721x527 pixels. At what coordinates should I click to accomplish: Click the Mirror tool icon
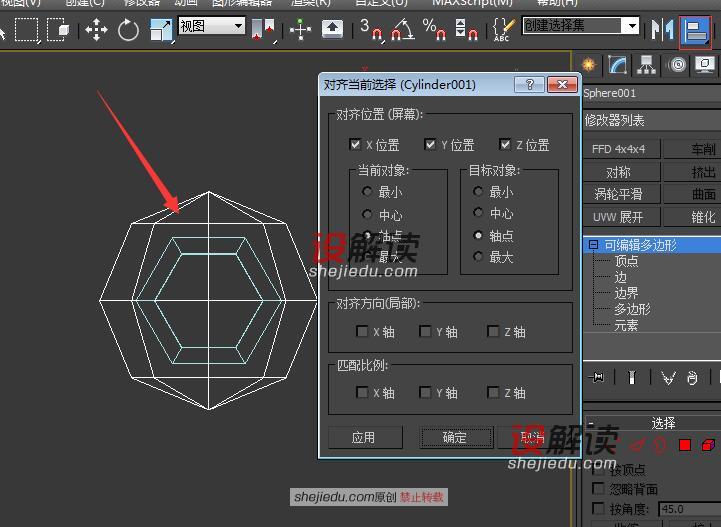pyautogui.click(x=663, y=30)
